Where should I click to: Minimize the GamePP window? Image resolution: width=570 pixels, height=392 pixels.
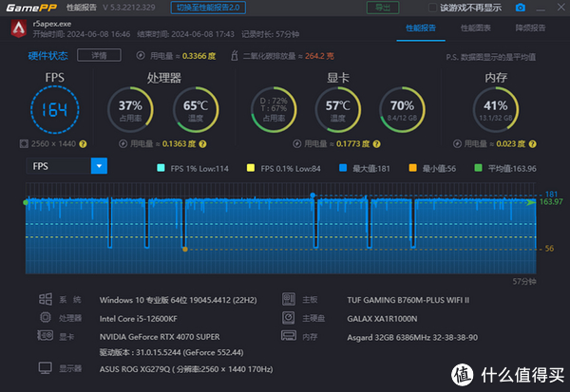(541, 8)
